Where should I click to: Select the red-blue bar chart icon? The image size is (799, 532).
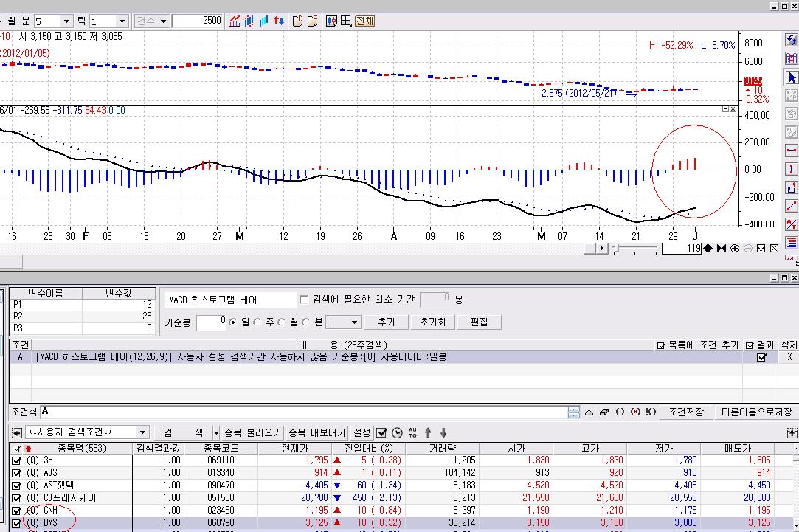pos(249,21)
